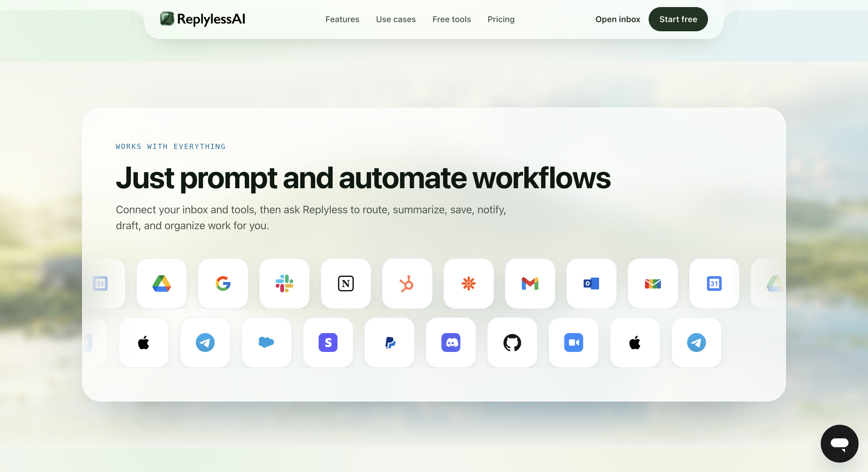Screen dimensions: 868x472
Task: Open the Free tools menu item
Action: (451, 19)
